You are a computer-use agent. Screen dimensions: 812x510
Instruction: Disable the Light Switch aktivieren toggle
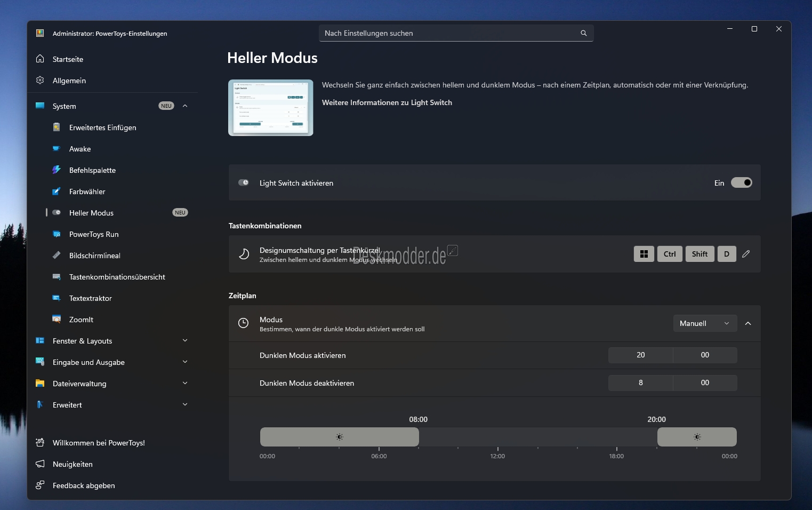[x=741, y=183]
